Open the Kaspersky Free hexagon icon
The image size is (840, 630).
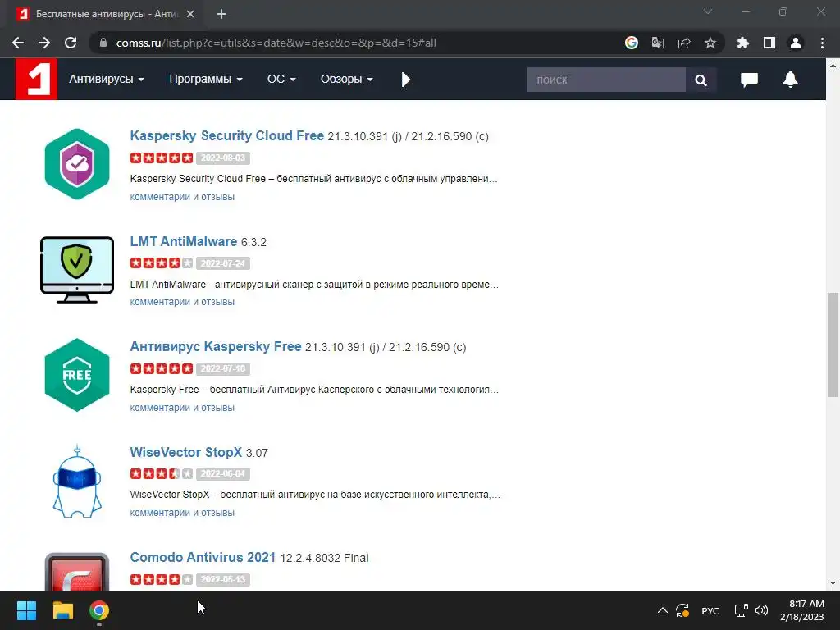point(77,375)
